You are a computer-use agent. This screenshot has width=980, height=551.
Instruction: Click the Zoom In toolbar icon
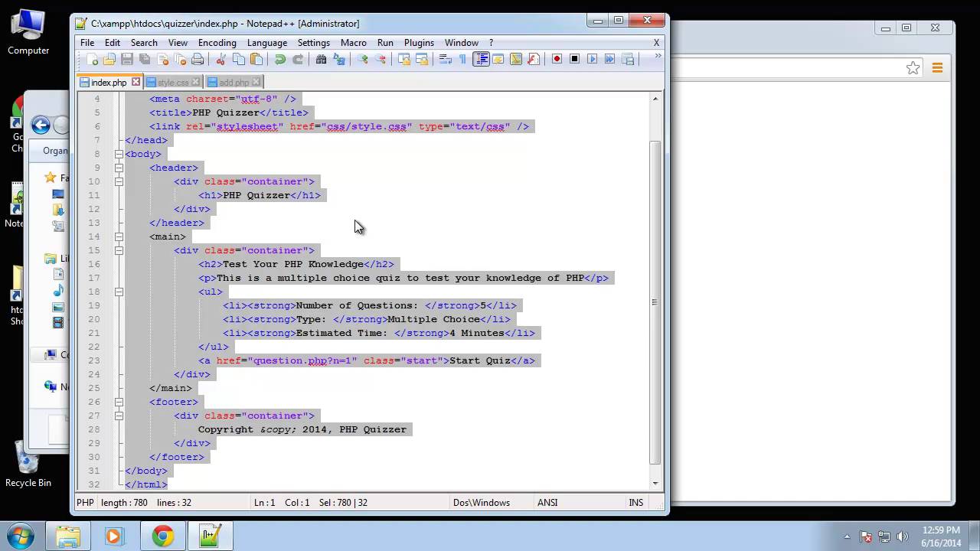point(363,59)
